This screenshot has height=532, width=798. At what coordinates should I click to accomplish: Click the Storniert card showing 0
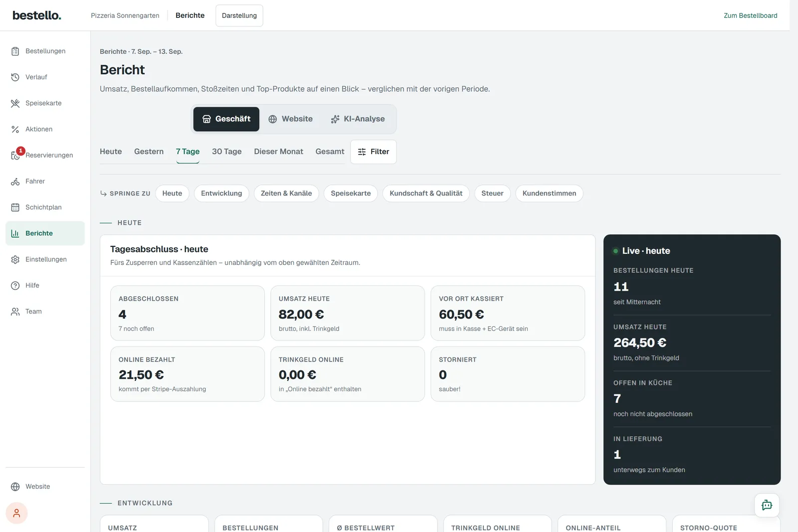coord(508,374)
